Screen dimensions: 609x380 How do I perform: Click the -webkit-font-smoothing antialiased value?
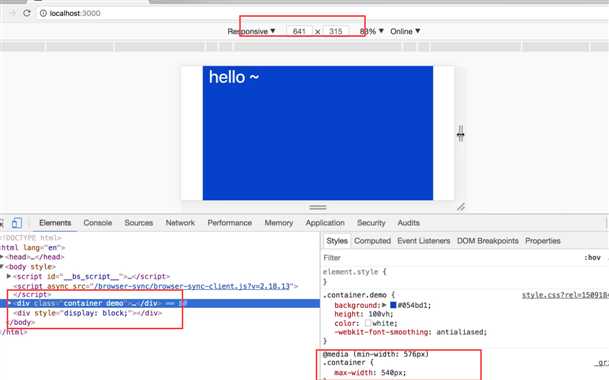461,332
